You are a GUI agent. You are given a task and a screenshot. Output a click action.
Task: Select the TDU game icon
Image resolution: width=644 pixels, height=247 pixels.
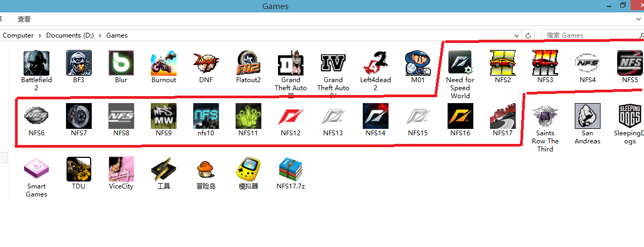[x=79, y=170]
